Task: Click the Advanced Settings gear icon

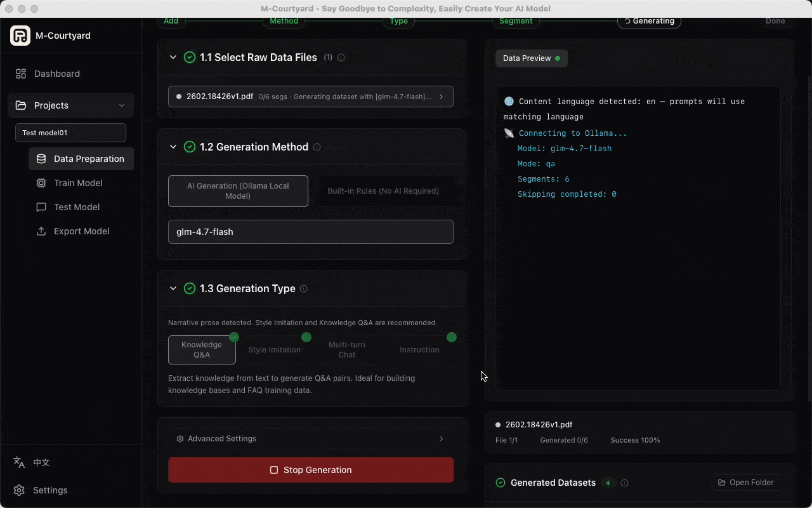Action: coord(180,439)
